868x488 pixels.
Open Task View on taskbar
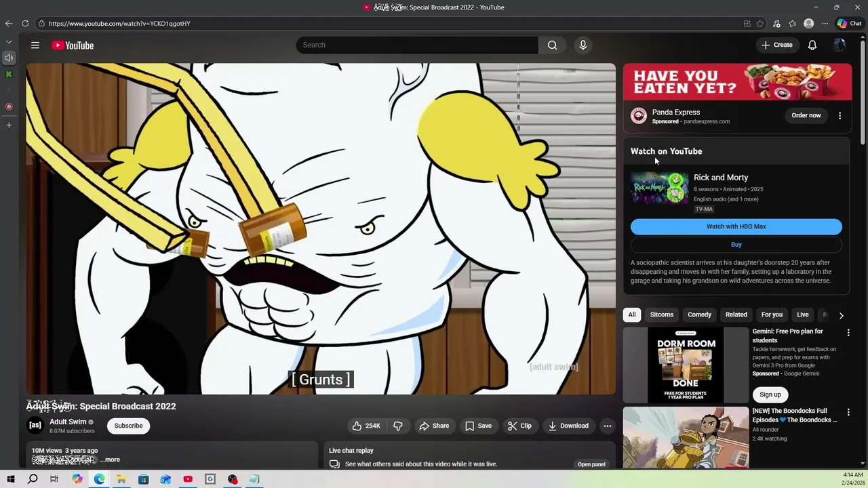[x=54, y=479]
